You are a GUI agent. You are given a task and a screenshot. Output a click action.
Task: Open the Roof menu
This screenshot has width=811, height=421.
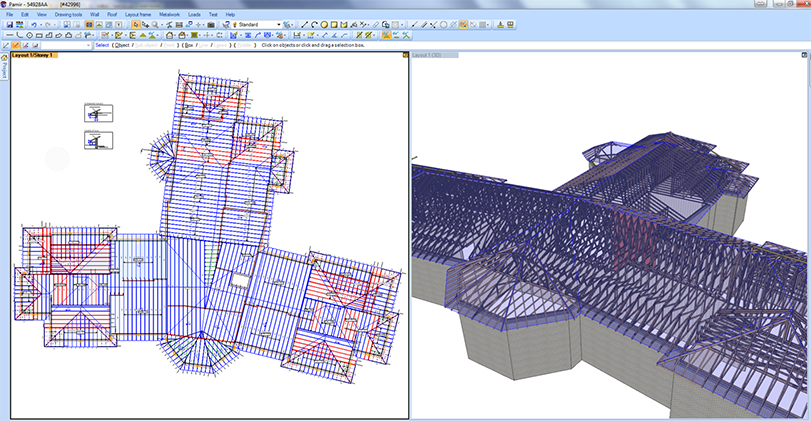tap(112, 14)
